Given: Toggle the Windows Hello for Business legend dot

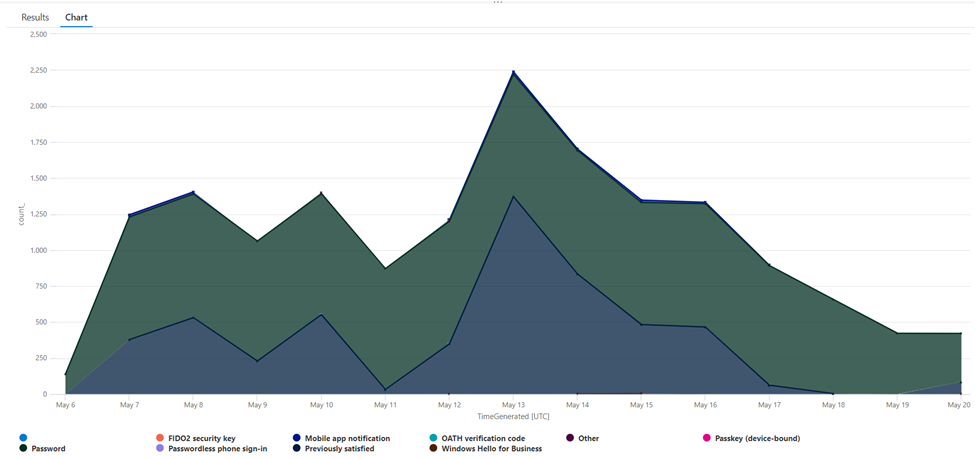Looking at the screenshot, I should (x=433, y=448).
